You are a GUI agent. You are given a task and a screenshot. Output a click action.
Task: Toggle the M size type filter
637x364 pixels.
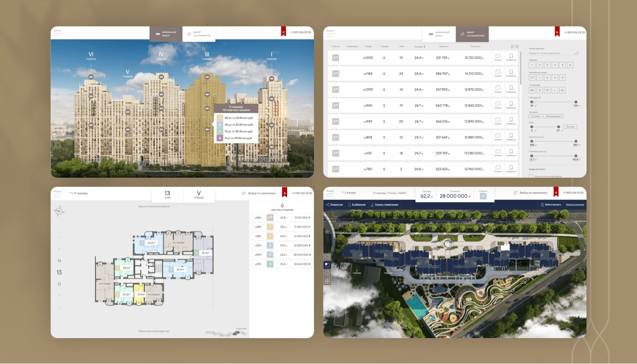click(547, 90)
